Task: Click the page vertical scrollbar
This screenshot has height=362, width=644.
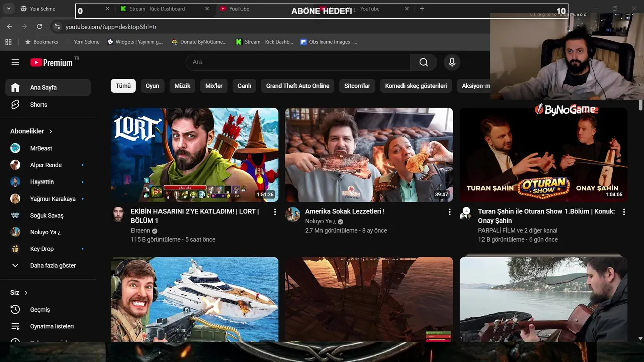Action: [x=640, y=105]
